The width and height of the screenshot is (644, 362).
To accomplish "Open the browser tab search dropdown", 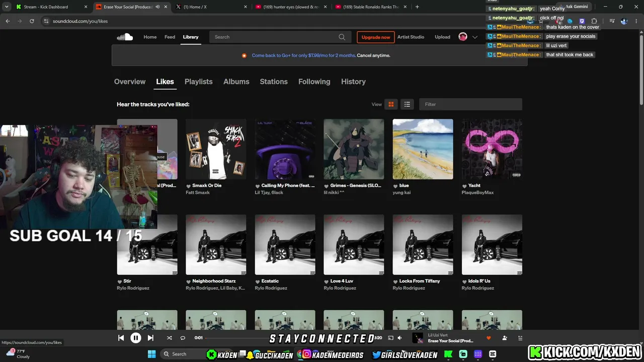I will (7, 7).
